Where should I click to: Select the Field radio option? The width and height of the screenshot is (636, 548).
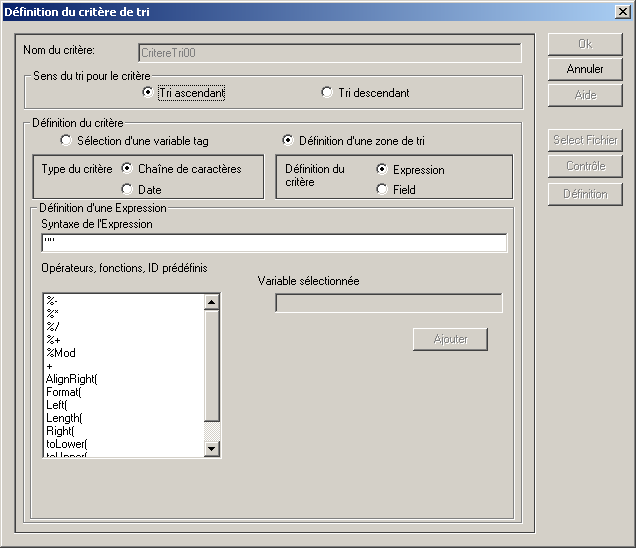[382, 189]
